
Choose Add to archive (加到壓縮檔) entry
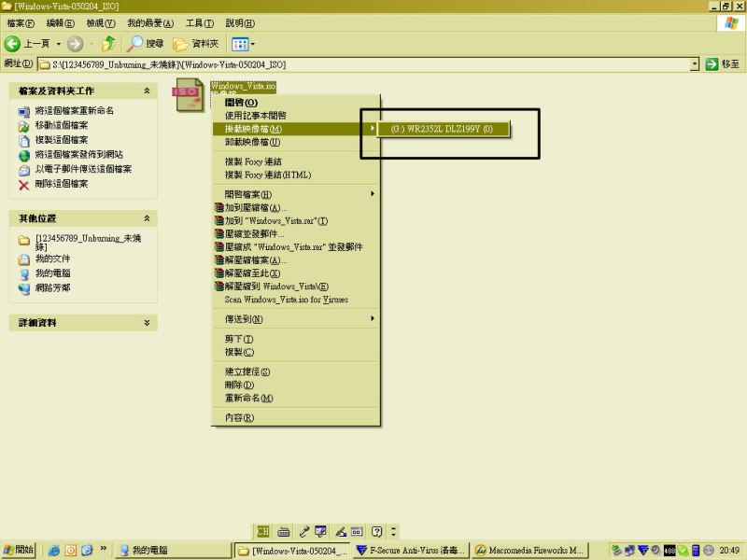tap(295, 207)
